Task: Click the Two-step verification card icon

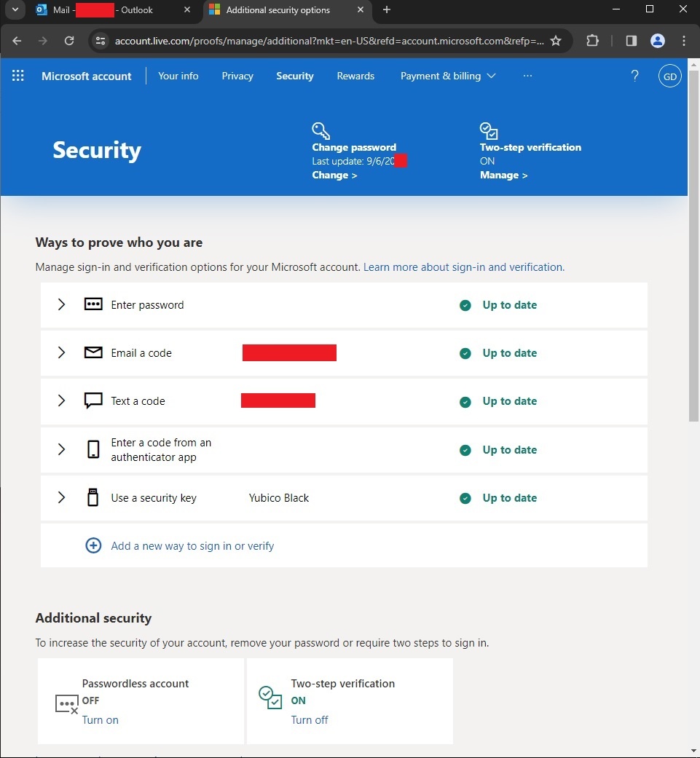Action: (x=270, y=698)
